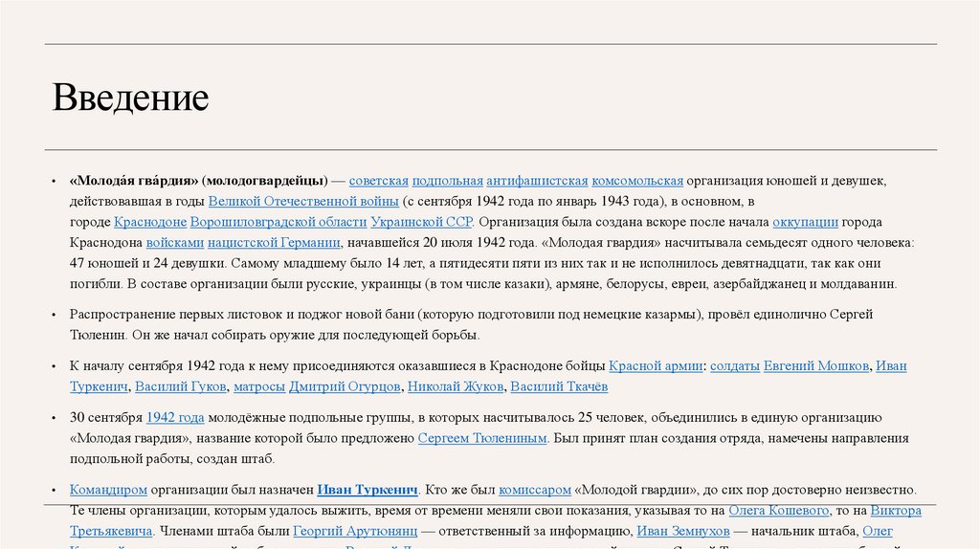980x549 pixels.
Task: Follow 'Великой Отечественной войны' link
Action: 303,201
